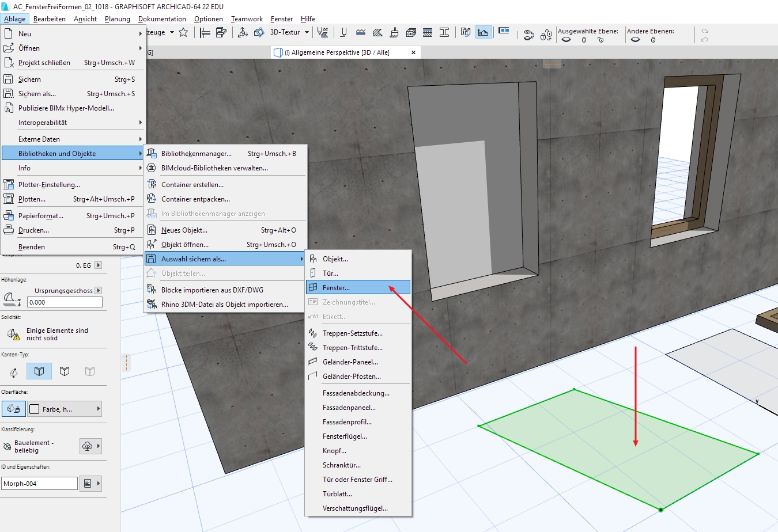Toggle lock icon under Andere Ebenen
Image resolution: width=778 pixels, height=532 pixels.
(653, 40)
